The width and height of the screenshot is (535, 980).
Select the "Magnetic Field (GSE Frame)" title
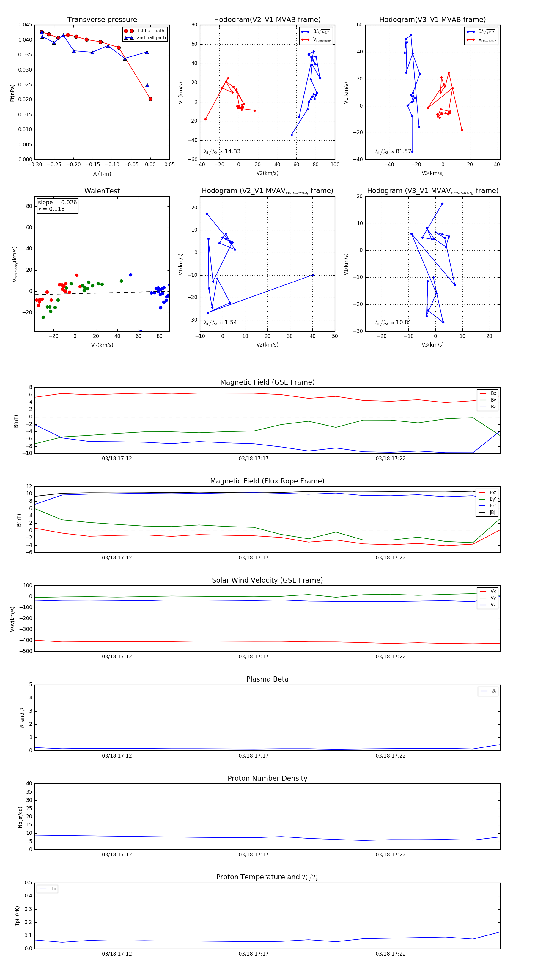pyautogui.click(x=267, y=382)
